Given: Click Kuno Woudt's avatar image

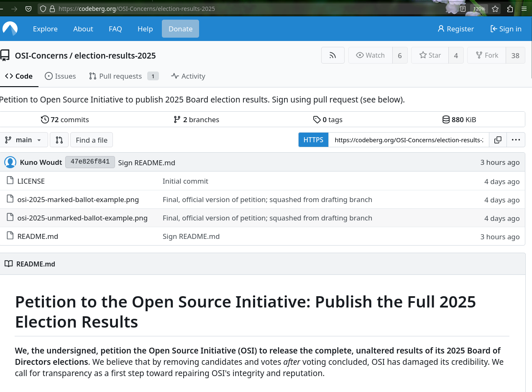Looking at the screenshot, I should click(10, 162).
